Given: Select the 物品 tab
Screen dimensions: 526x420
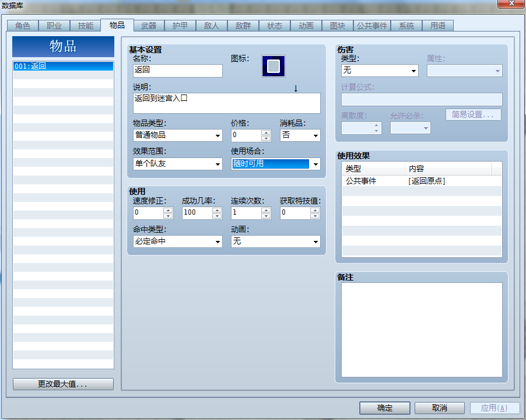Looking at the screenshot, I should point(117,25).
